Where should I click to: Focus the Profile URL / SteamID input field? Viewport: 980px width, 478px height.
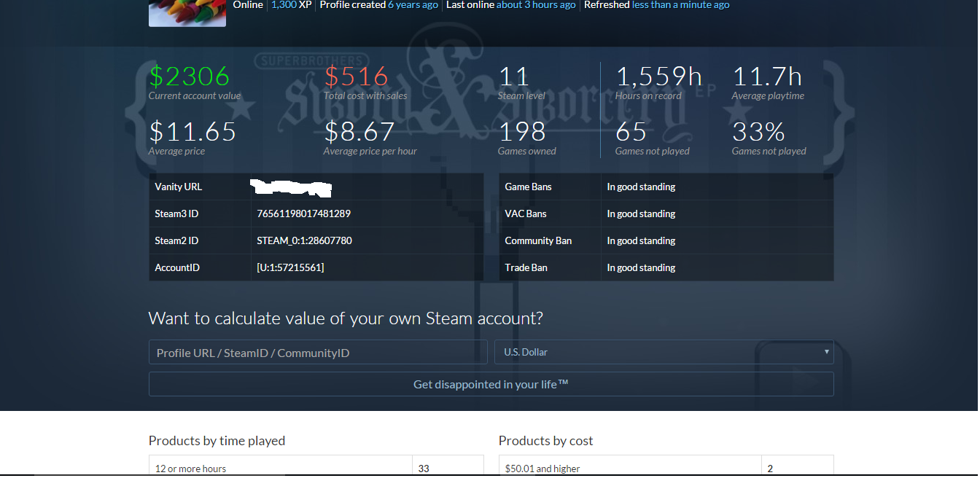tap(318, 353)
